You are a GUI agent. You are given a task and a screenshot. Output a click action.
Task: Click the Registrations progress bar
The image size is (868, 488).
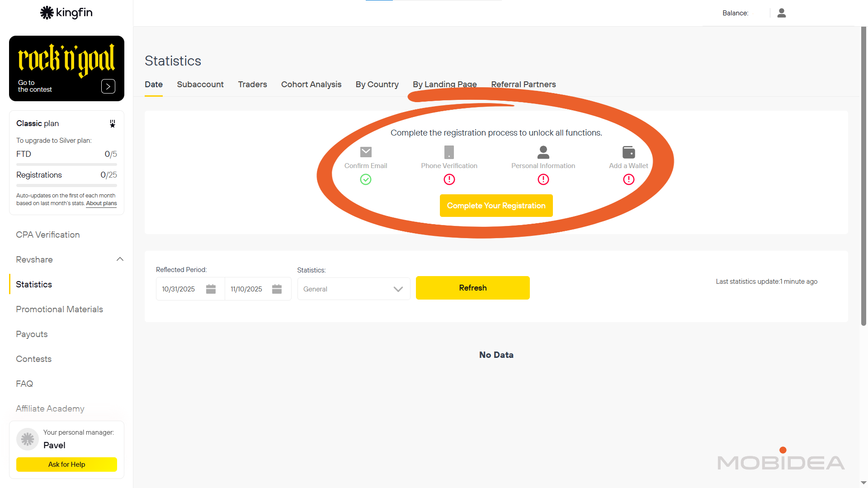[66, 185]
